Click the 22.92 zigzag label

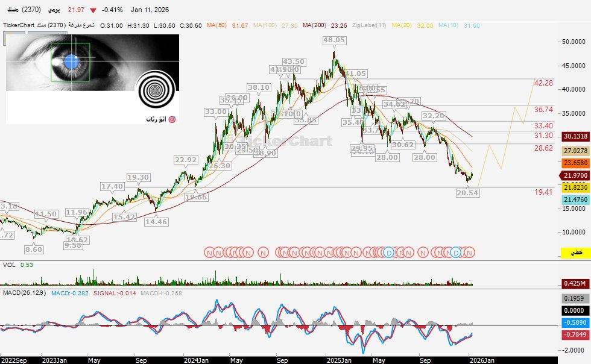click(186, 160)
